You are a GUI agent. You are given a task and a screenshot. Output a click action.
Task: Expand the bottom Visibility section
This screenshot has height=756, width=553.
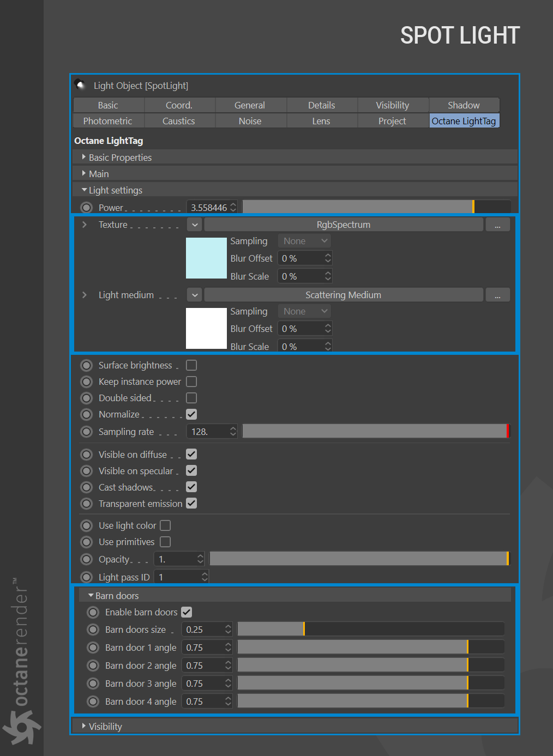pyautogui.click(x=84, y=726)
